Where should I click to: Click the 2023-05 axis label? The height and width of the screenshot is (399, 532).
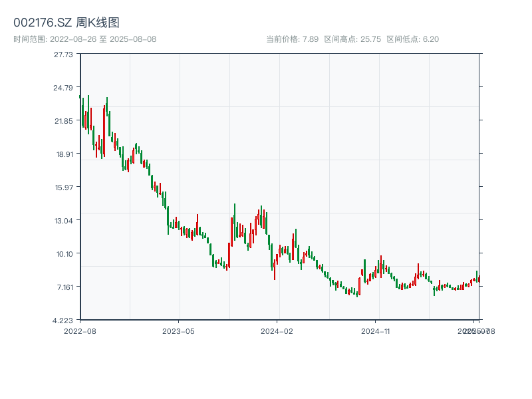point(177,330)
